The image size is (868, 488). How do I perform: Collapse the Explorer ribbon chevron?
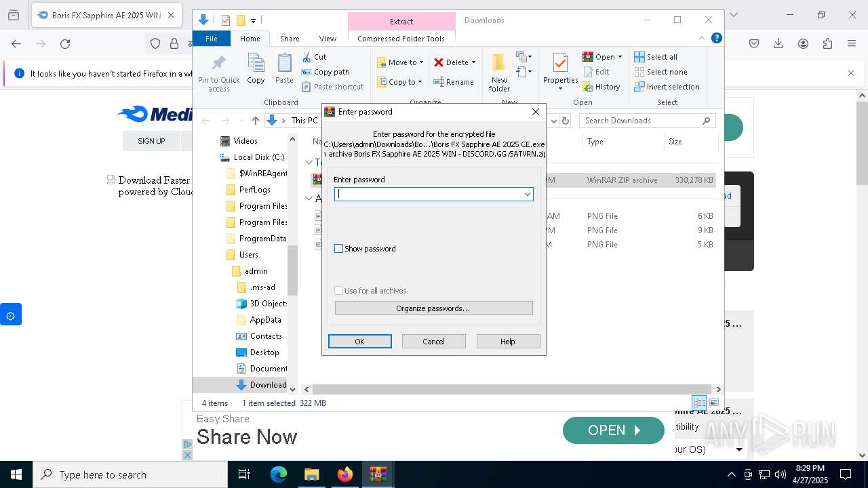click(702, 39)
